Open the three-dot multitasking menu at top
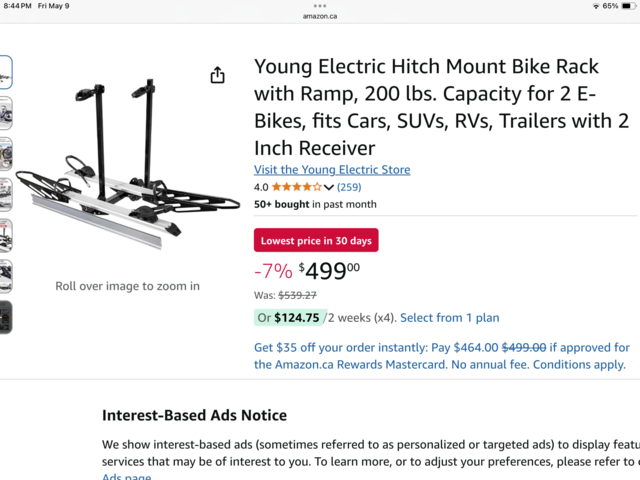The height and width of the screenshot is (480, 640). click(320, 6)
